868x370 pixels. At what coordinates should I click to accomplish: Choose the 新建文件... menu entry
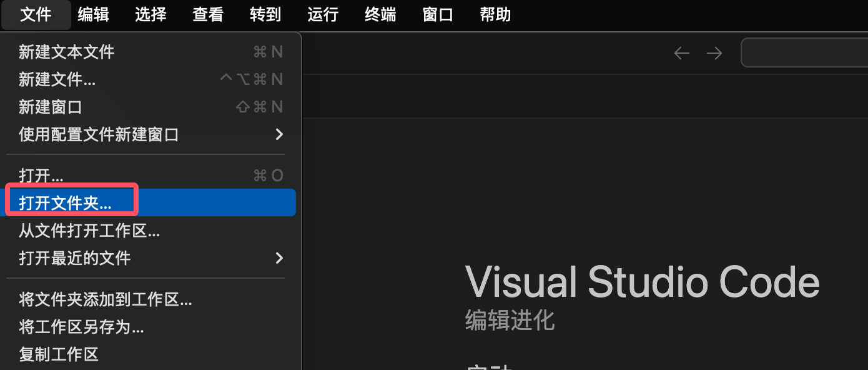pyautogui.click(x=150, y=79)
